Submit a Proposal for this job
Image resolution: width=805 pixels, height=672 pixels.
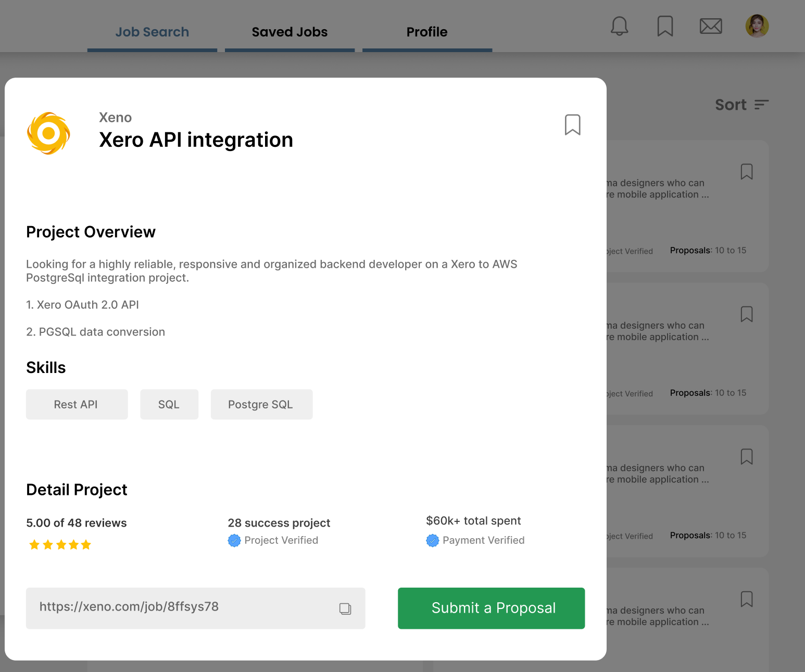click(491, 608)
